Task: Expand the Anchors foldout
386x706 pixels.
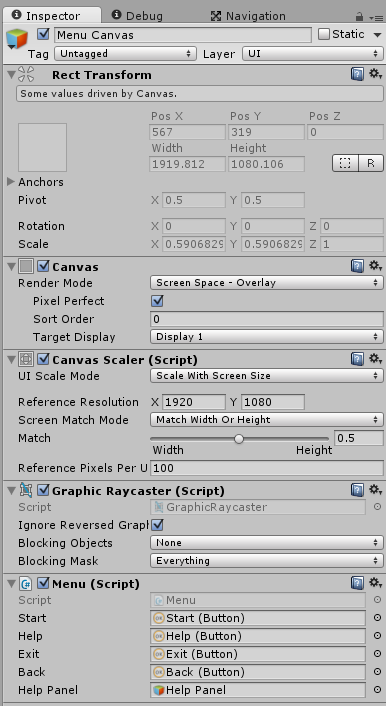Action: pyautogui.click(x=11, y=182)
